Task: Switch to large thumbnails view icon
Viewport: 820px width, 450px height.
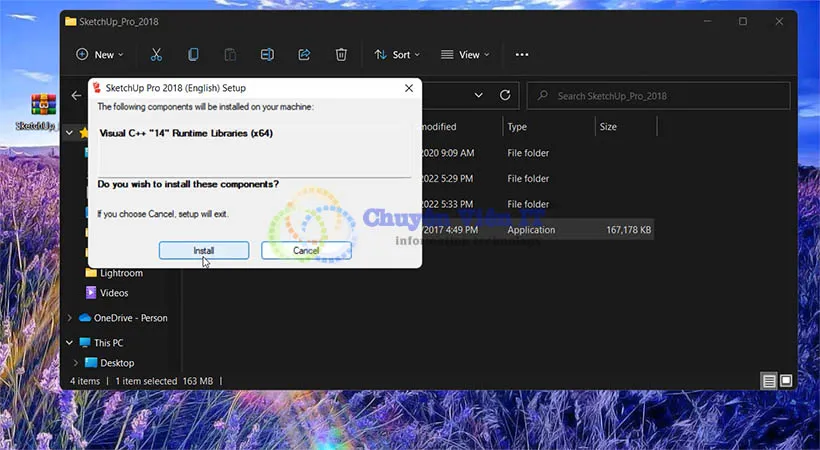Action: tap(786, 381)
